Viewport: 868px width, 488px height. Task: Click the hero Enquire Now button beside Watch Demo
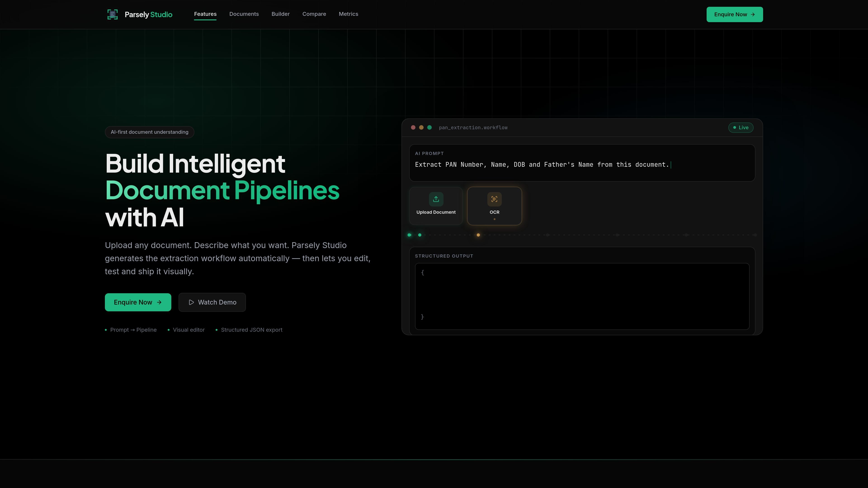point(138,303)
